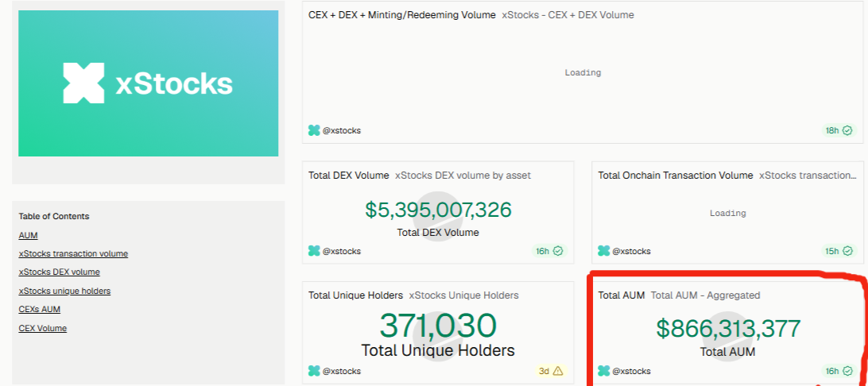Click xstocks avatar icon in Total DEX Volume card

(x=314, y=251)
